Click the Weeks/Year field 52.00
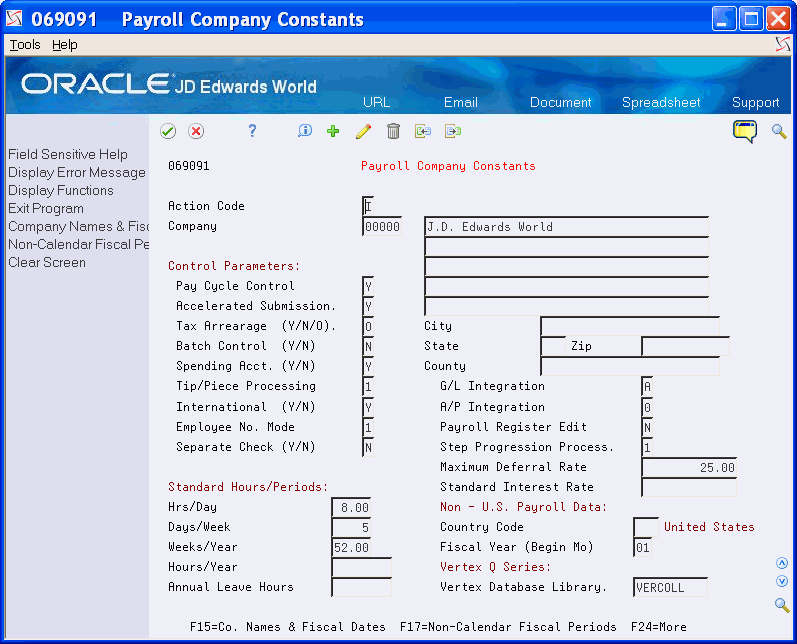Screen dimensions: 797x644 [351, 547]
